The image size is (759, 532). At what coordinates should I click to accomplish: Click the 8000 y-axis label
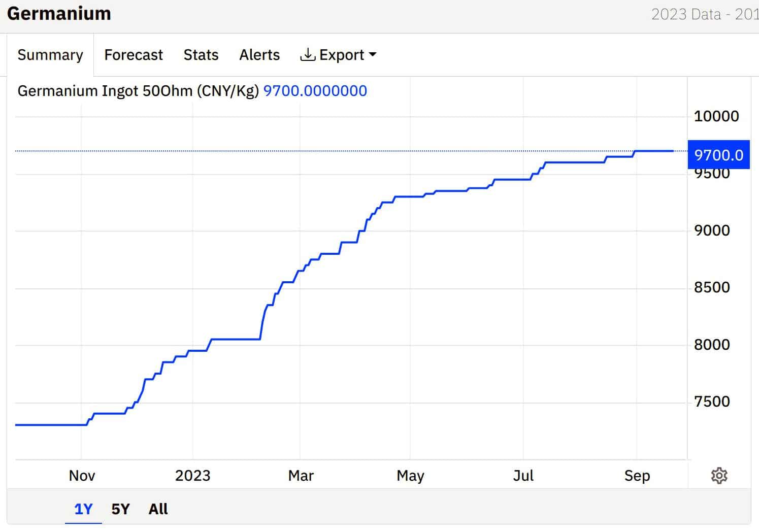(x=712, y=345)
